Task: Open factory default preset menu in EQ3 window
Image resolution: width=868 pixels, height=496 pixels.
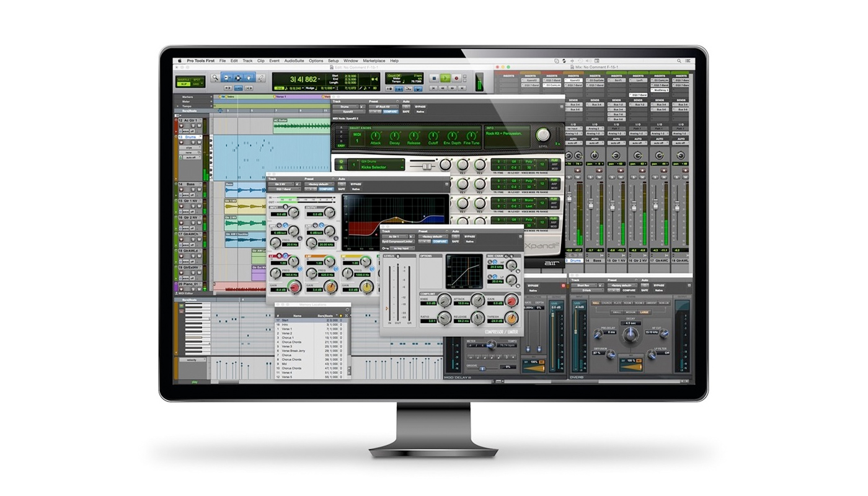Action: (319, 184)
